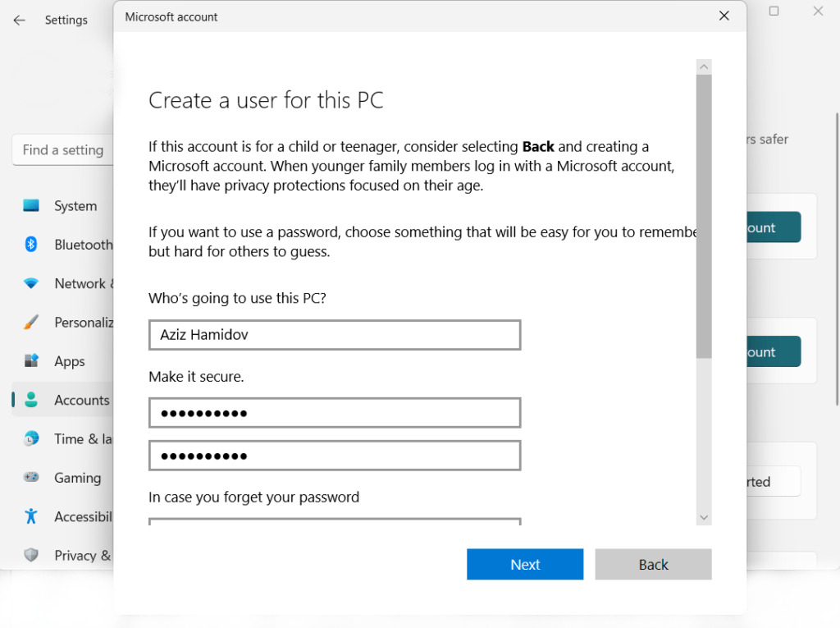Open Network settings via Wi-Fi icon

click(x=31, y=283)
